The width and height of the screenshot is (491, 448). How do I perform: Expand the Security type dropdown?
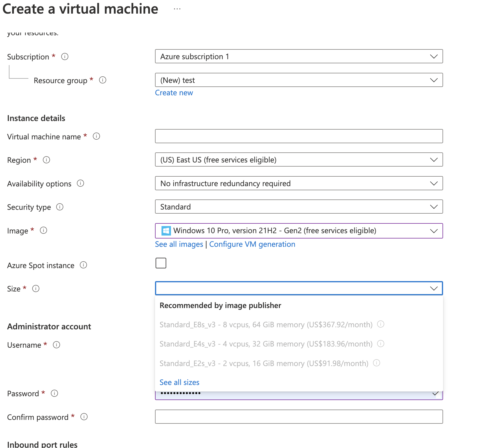click(299, 207)
